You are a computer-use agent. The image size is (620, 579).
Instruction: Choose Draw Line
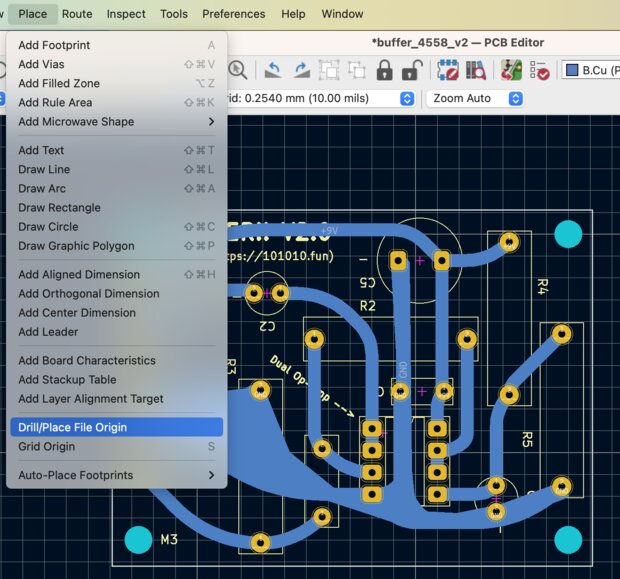coord(117,169)
